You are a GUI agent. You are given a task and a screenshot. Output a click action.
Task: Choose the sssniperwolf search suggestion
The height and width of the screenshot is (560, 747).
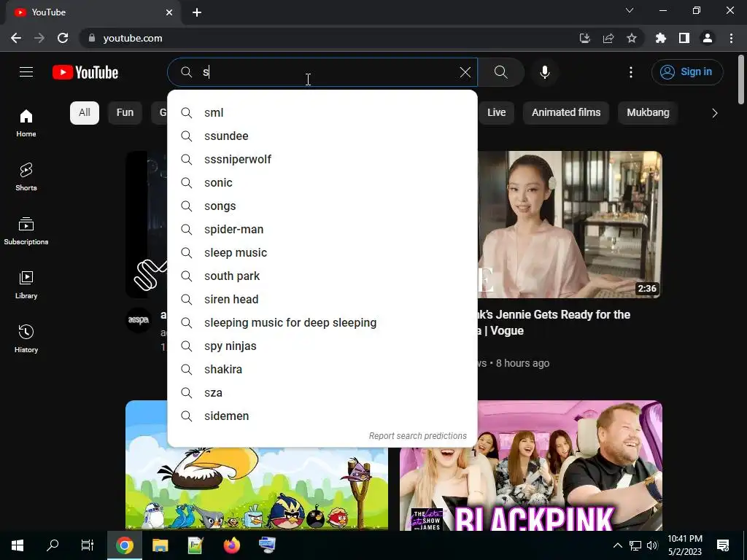(x=322, y=159)
